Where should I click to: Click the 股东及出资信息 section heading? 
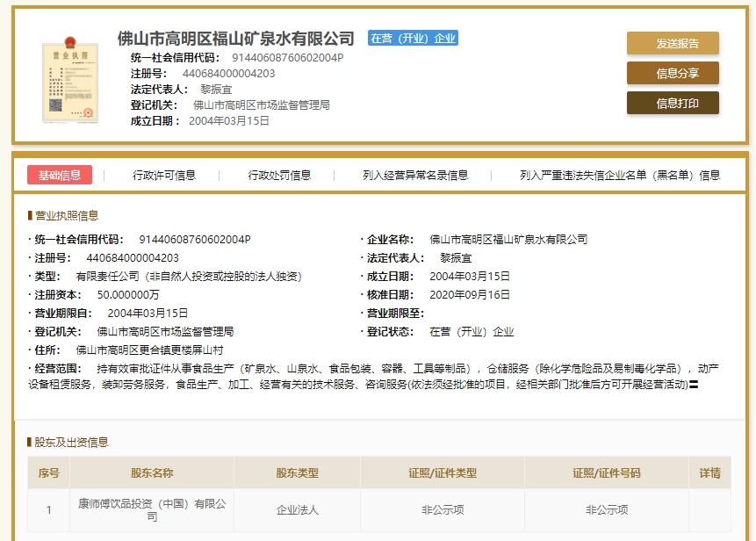pos(71,442)
